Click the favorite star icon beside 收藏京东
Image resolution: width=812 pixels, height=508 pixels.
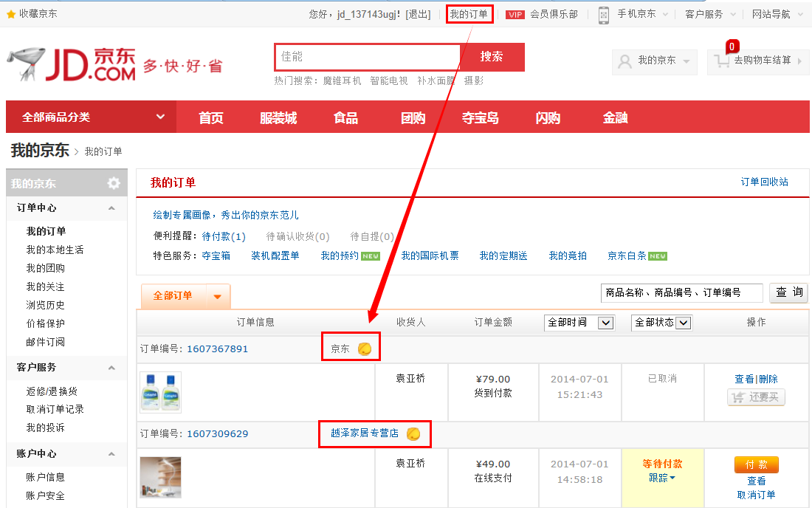point(11,15)
